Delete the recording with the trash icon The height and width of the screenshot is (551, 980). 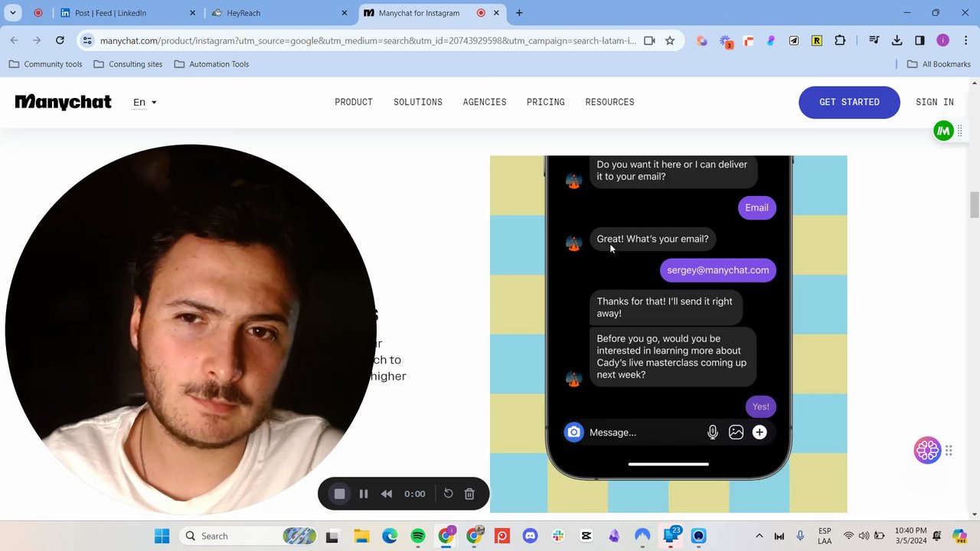coord(470,494)
